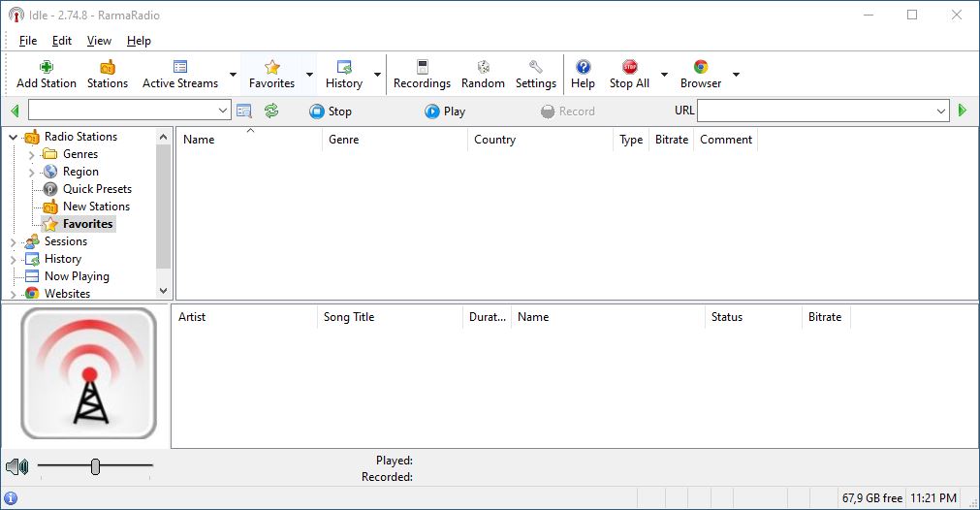Viewport: 980px width, 510px height.
Task: Click the blue info icon in status bar
Action: 11,498
